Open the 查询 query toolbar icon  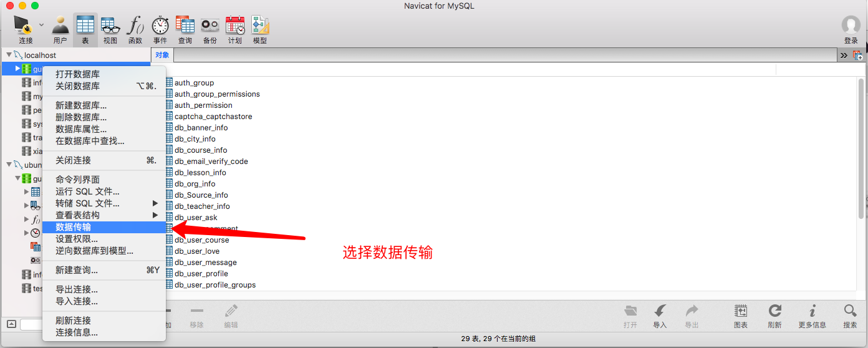[185, 29]
